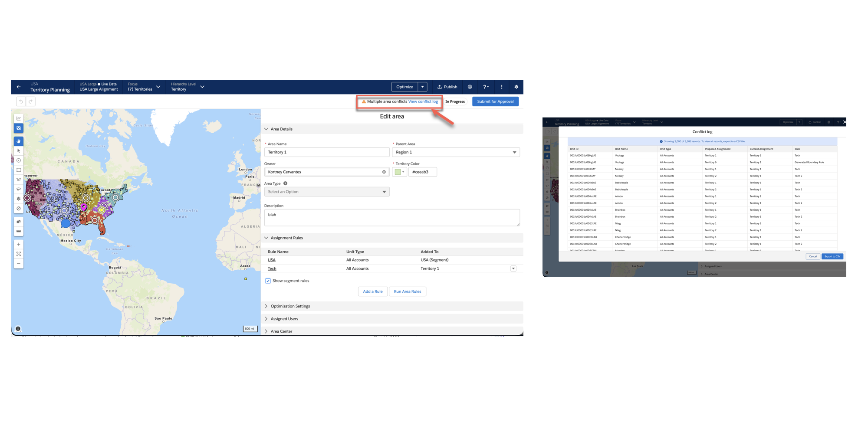Click the Area Name input field
868x445 pixels.
click(x=327, y=152)
